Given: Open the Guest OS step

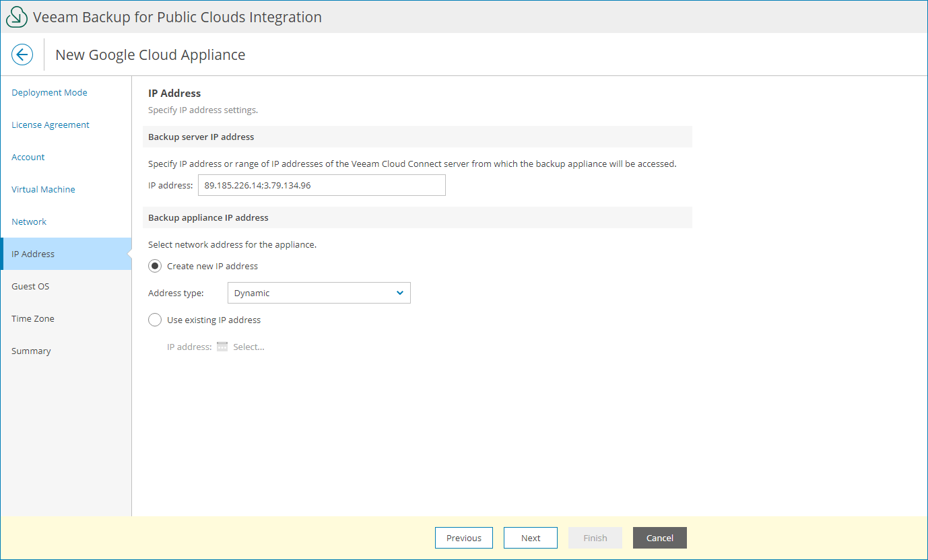Looking at the screenshot, I should pos(30,286).
